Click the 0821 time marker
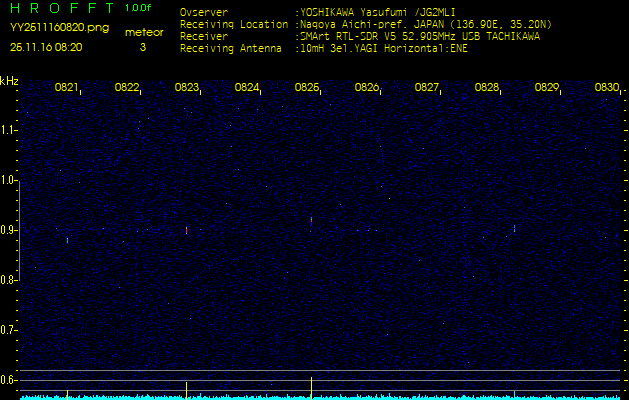Image resolution: width=629 pixels, height=400 pixels. [x=67, y=88]
